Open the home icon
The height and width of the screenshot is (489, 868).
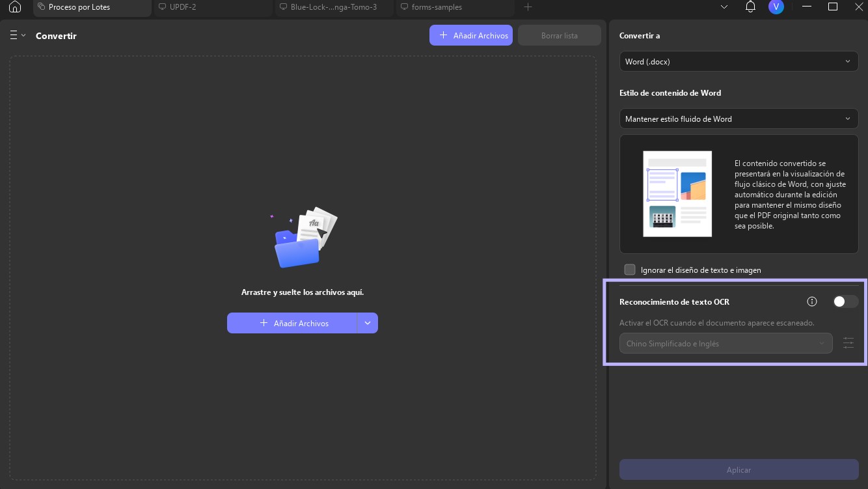point(15,7)
